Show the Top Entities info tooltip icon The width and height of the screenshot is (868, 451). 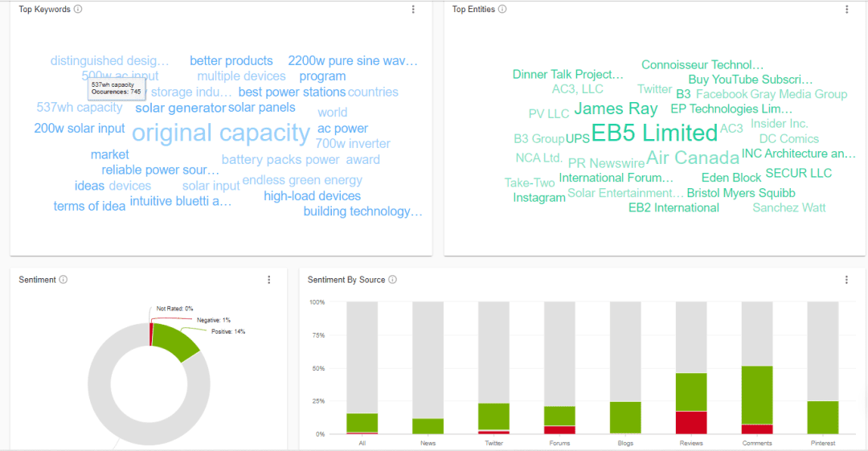[502, 9]
